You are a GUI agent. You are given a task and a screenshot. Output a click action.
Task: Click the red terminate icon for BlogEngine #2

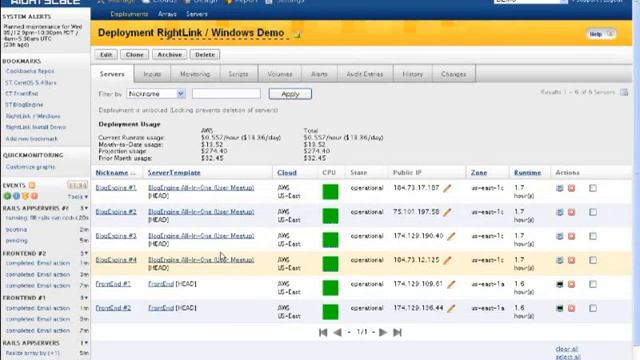[571, 212]
